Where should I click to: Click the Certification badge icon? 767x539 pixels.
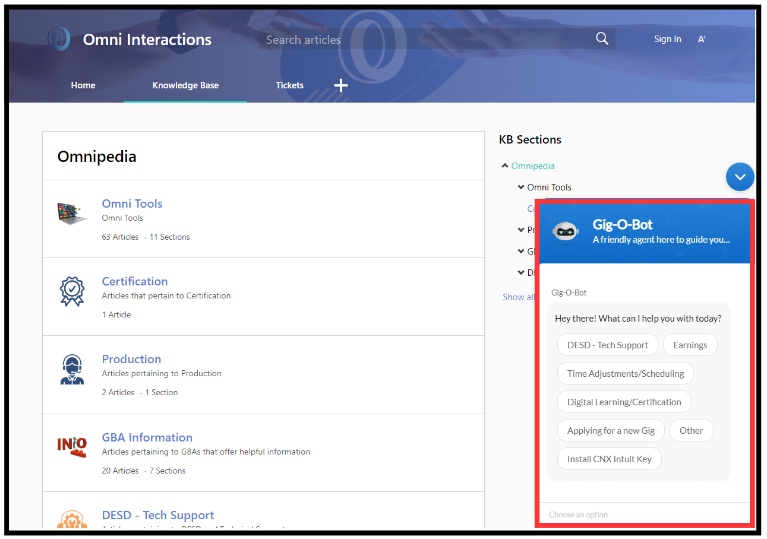point(72,292)
